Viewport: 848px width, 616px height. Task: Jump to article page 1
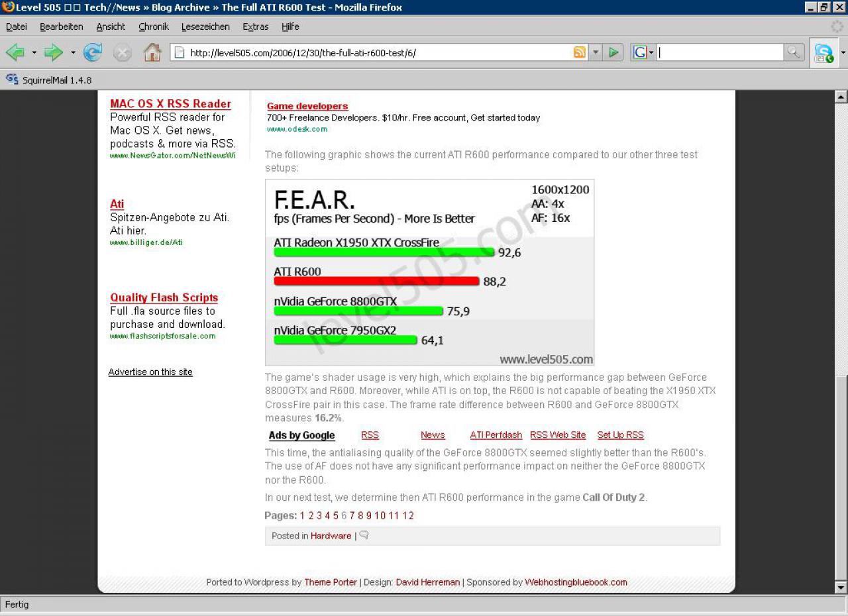(x=302, y=515)
